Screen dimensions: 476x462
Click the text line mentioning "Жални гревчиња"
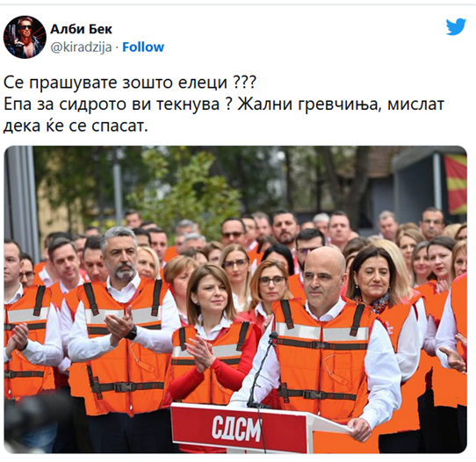(x=224, y=104)
